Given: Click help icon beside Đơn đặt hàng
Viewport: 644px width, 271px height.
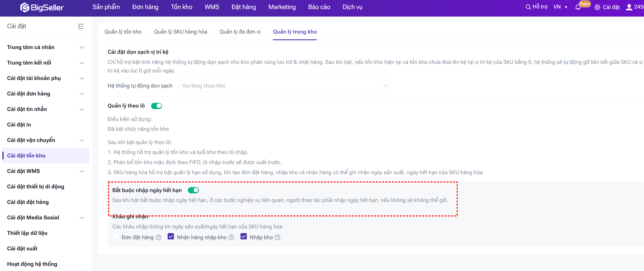Looking at the screenshot, I should point(158,237).
